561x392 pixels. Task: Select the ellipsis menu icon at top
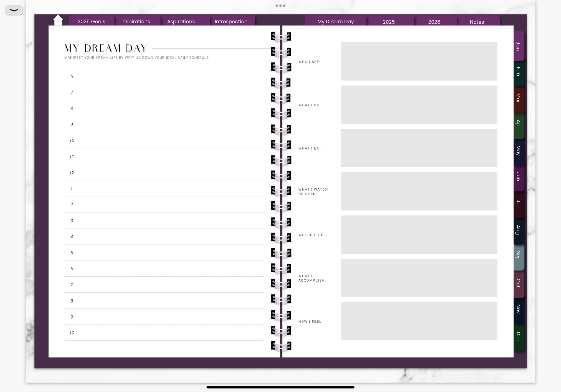[x=280, y=5]
